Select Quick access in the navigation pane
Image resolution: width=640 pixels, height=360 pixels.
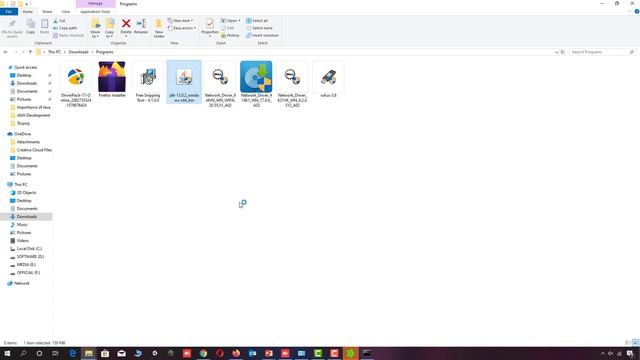(x=25, y=67)
